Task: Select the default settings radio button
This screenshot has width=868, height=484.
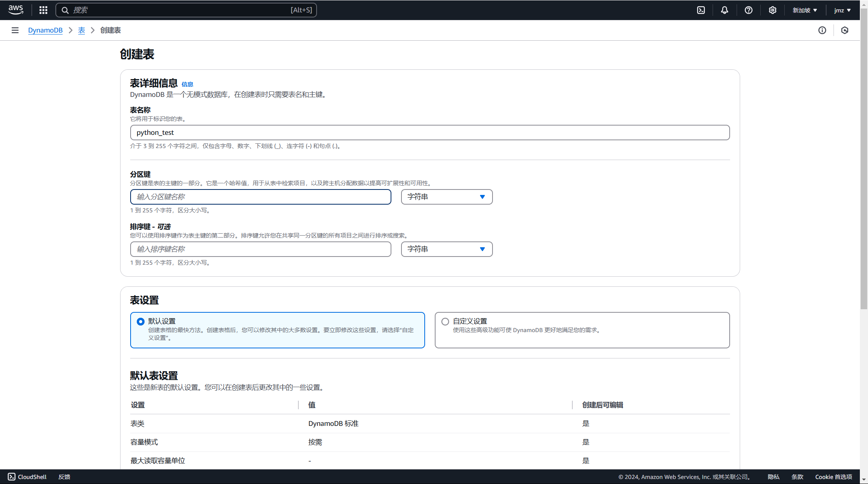Action: [x=141, y=322]
